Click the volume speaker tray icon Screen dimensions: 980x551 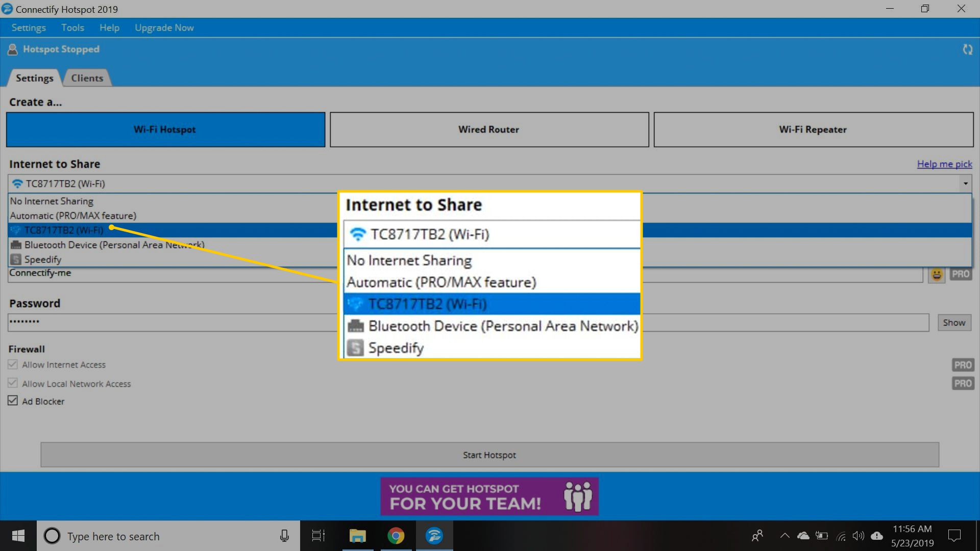coord(859,536)
